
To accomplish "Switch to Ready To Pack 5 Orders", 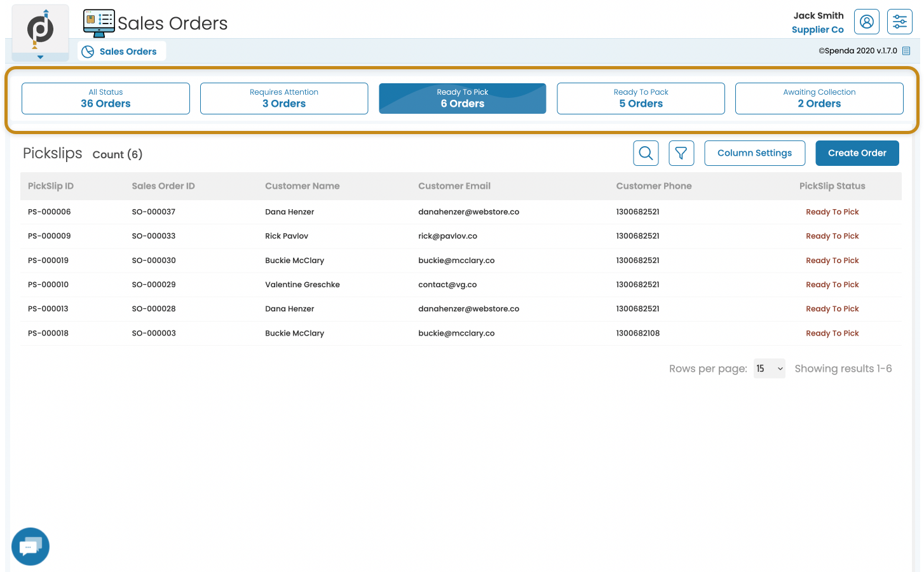I will (x=641, y=99).
